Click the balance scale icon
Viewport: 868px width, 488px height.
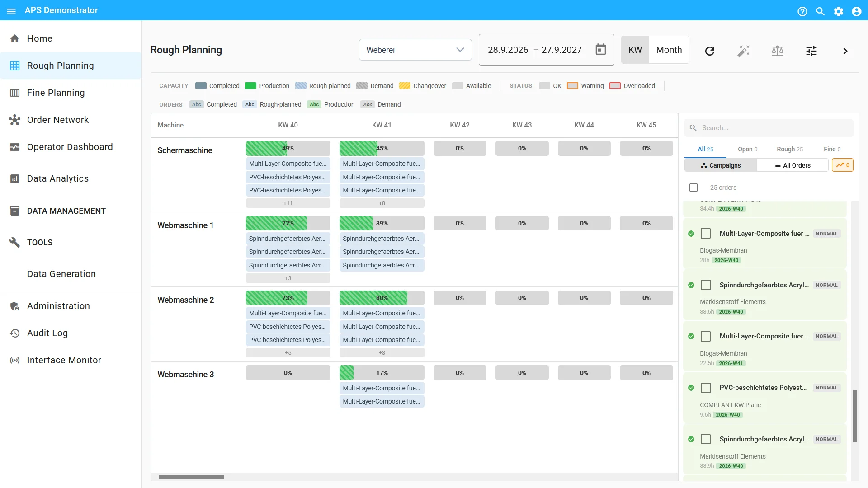point(778,51)
